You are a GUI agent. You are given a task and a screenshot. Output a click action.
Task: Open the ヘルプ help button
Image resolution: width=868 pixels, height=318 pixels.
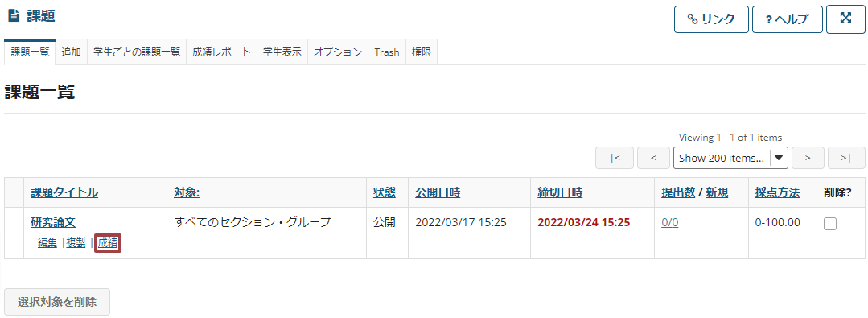788,19
